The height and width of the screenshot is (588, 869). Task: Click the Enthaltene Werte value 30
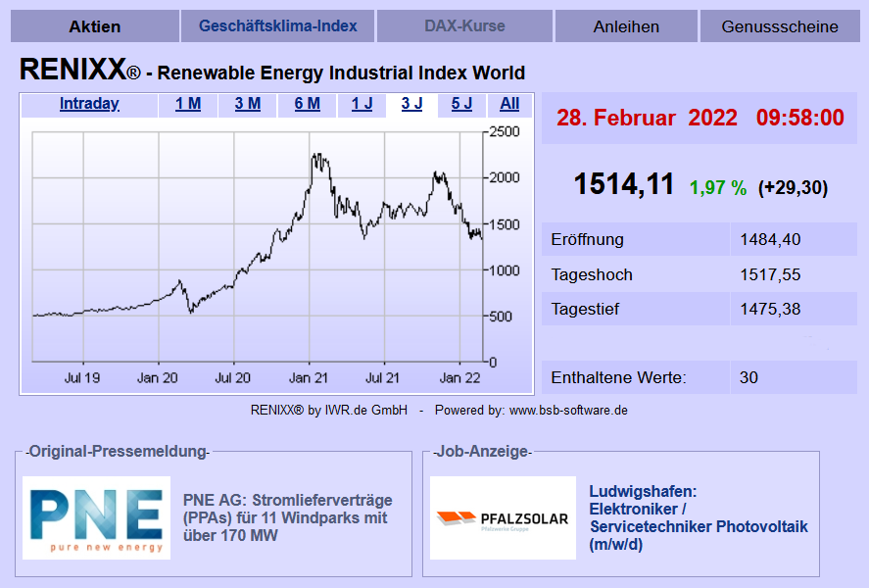(x=749, y=377)
